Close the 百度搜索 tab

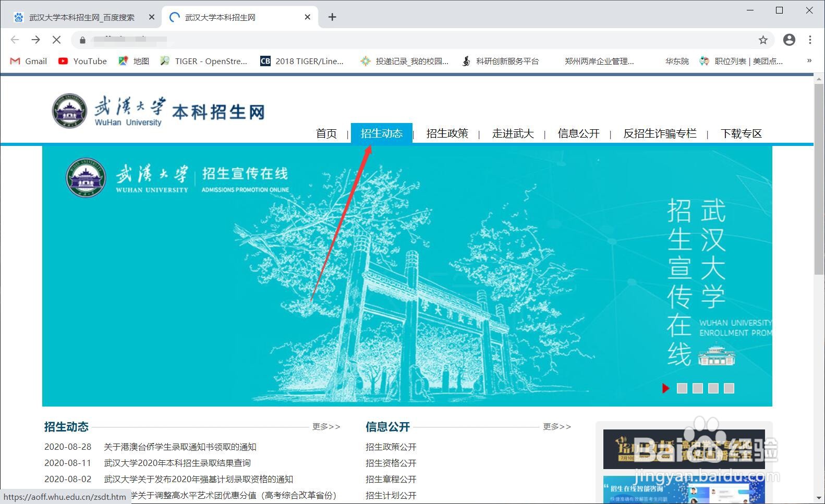[151, 17]
